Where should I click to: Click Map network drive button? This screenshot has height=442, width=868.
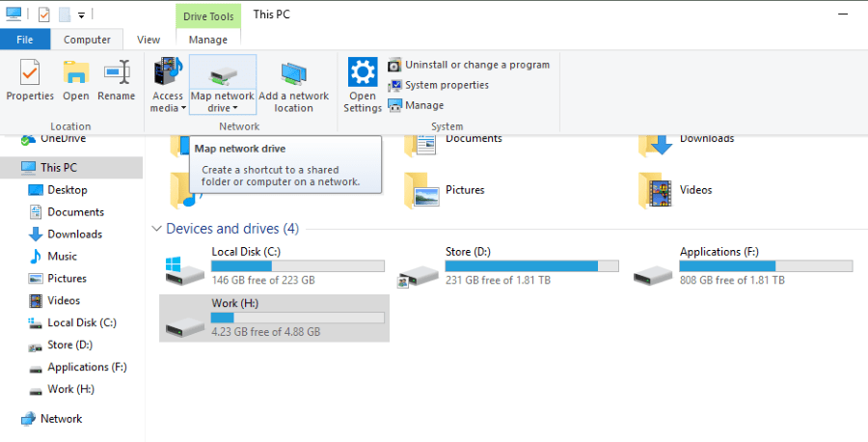tap(223, 84)
